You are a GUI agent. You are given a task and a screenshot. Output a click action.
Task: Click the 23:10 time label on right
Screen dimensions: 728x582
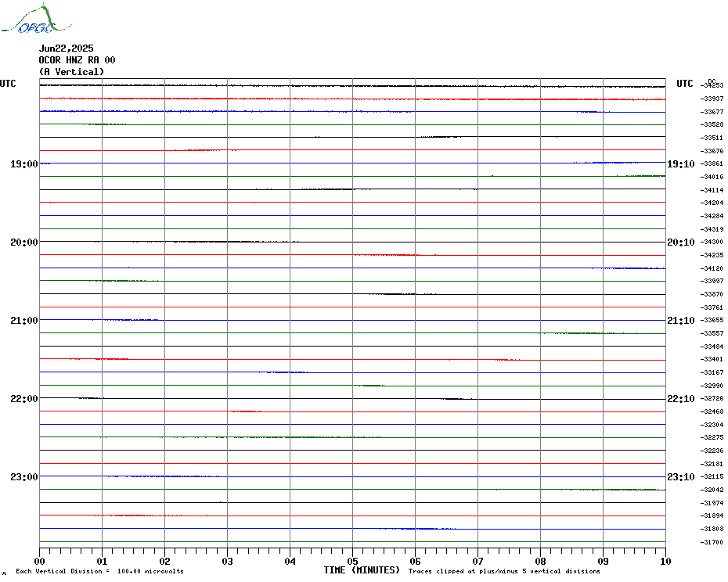coord(681,477)
